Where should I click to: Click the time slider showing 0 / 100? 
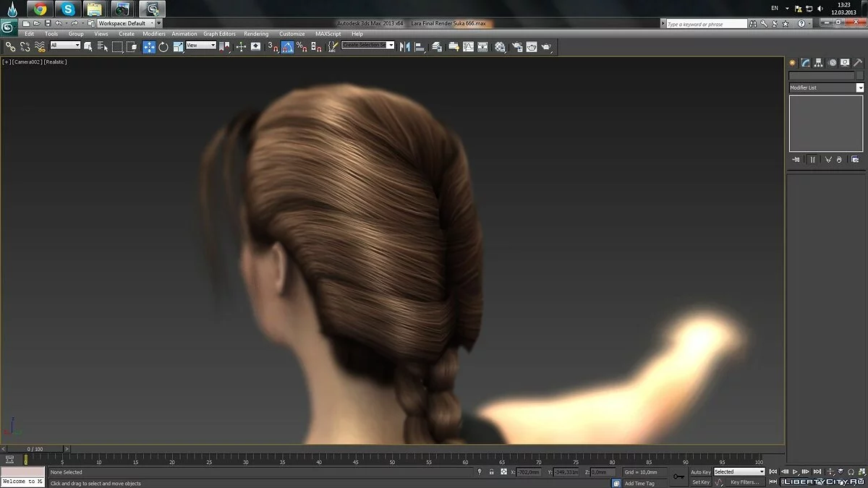pos(35,449)
